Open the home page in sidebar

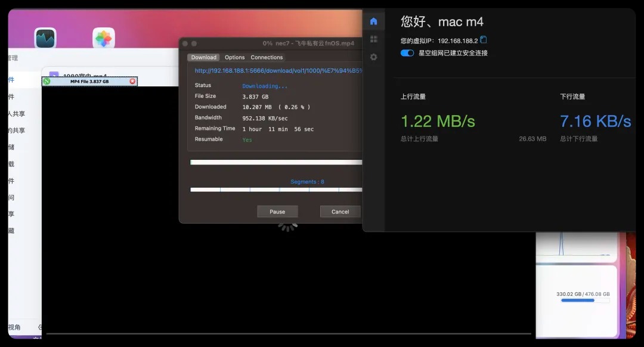[373, 21]
